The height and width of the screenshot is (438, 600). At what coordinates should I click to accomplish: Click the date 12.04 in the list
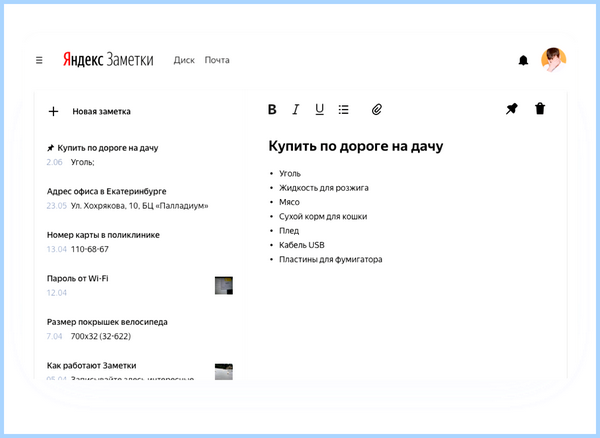point(57,293)
